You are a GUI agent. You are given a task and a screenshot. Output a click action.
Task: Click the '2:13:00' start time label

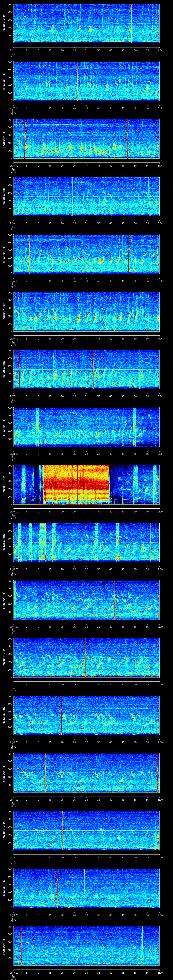14,742
